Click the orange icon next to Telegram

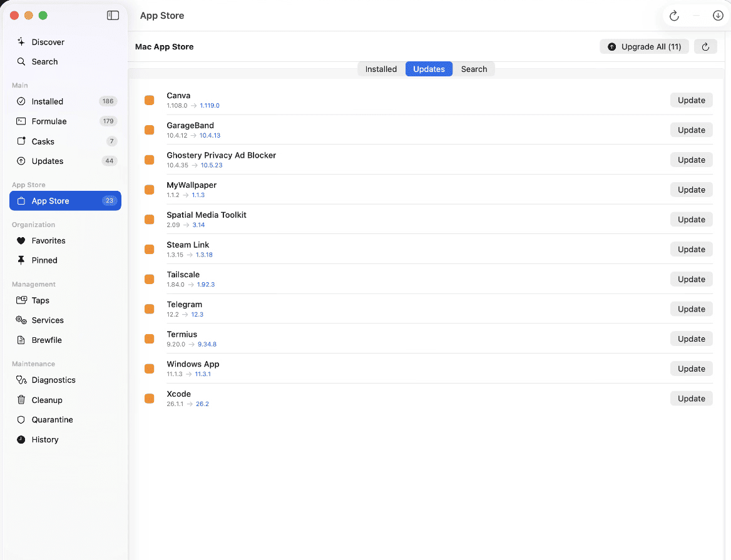point(149,309)
